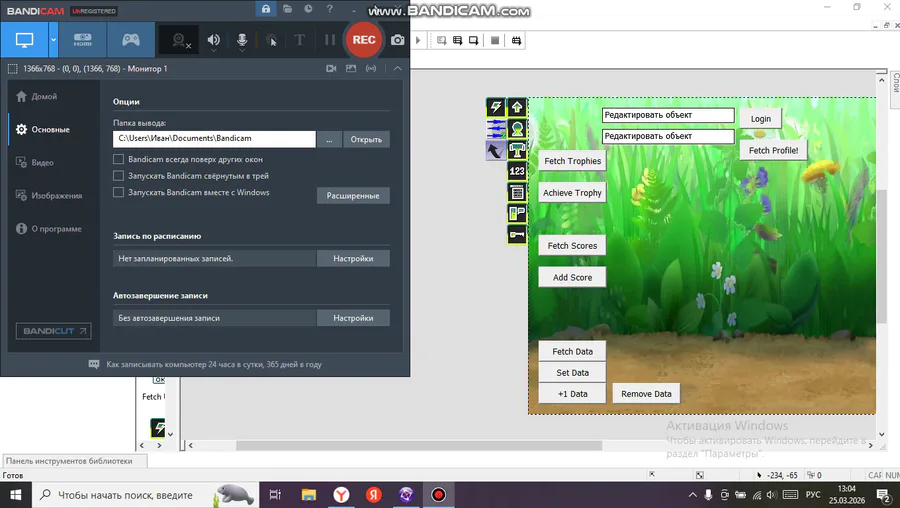The image size is (900, 508).
Task: Click the output folder path field
Action: (x=214, y=138)
